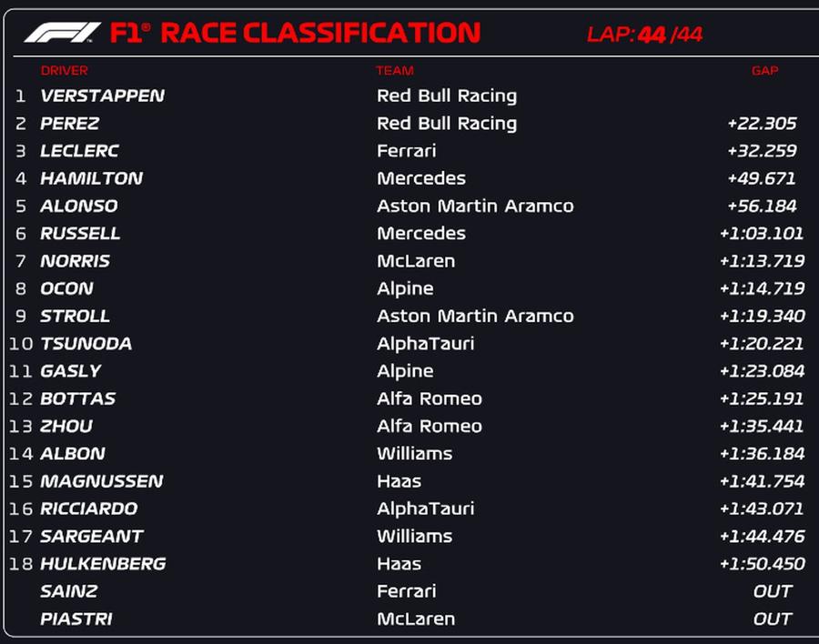Click the F1 logo icon
The image size is (819, 644).
[x=62, y=33]
